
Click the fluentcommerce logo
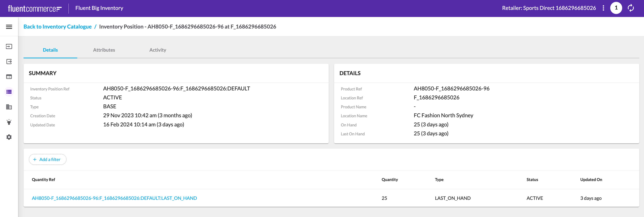point(35,9)
